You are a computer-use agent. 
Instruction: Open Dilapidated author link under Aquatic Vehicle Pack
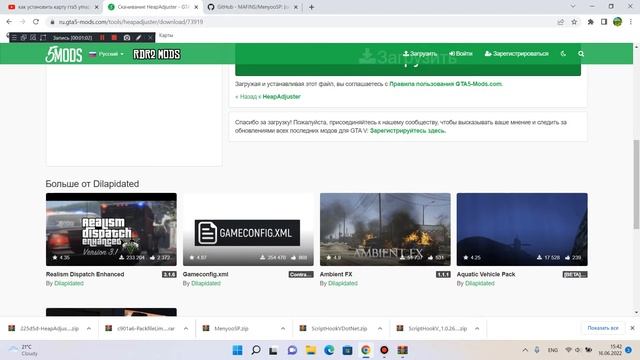tap(480, 283)
